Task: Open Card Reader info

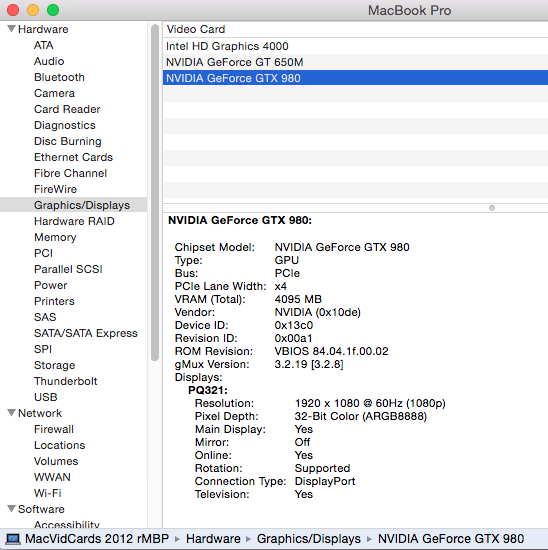Action: pos(67,109)
